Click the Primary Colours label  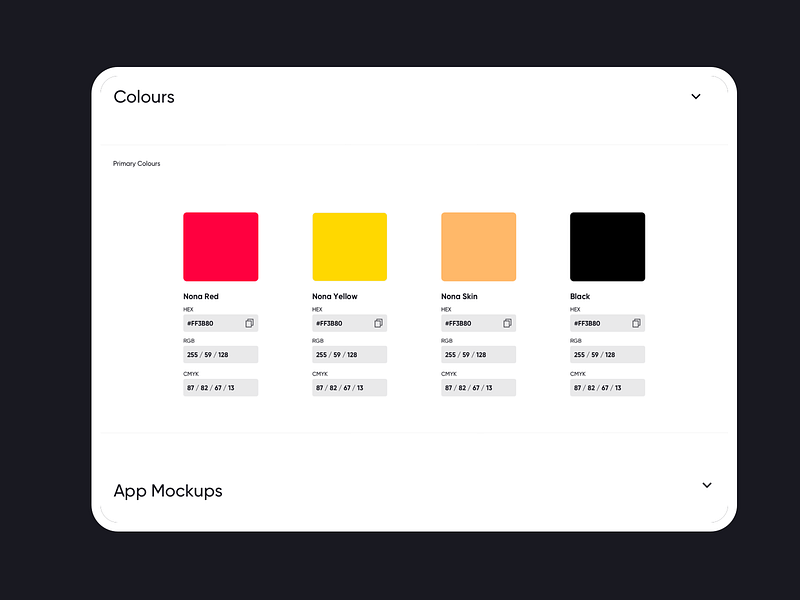click(136, 164)
